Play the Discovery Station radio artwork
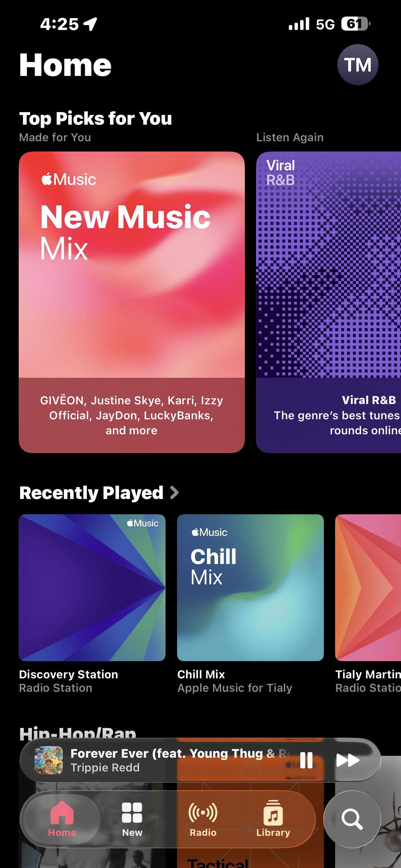 coord(92,587)
